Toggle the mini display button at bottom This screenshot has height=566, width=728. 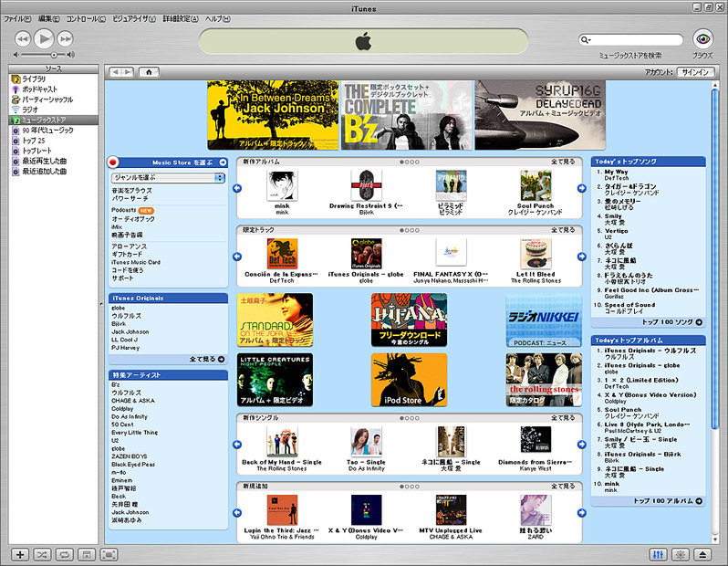tap(109, 555)
